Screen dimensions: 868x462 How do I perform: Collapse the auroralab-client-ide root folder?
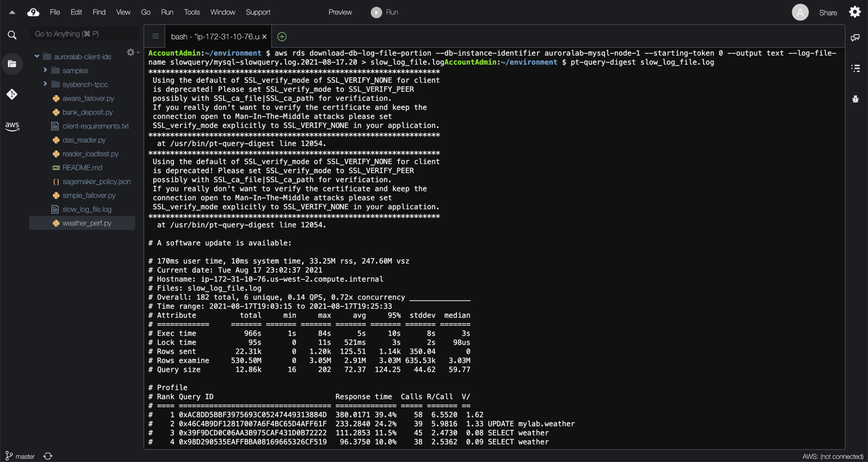point(37,57)
